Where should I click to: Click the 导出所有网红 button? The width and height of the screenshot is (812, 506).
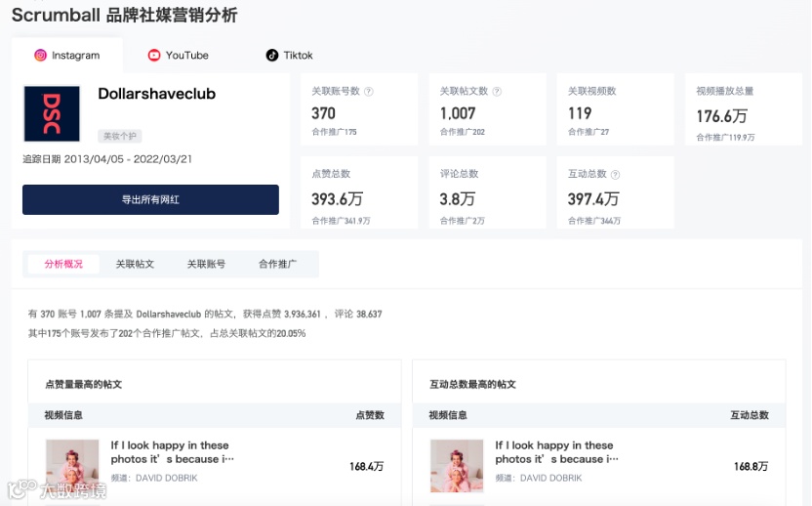[x=150, y=199]
